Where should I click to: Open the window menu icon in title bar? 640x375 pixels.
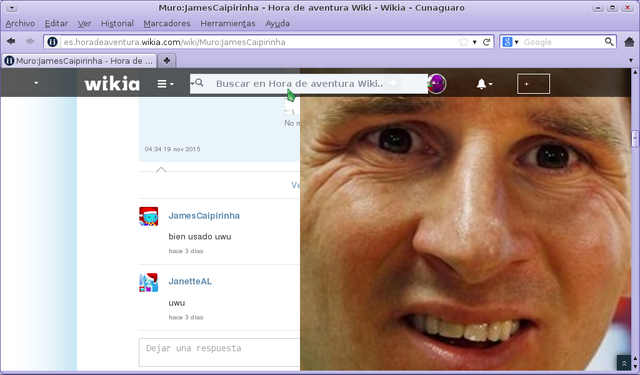(x=11, y=8)
